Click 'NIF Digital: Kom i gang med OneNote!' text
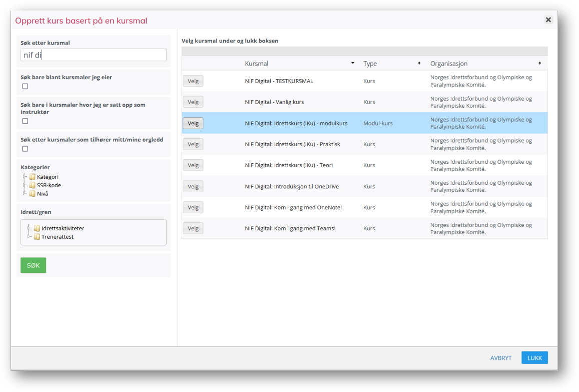 293,207
